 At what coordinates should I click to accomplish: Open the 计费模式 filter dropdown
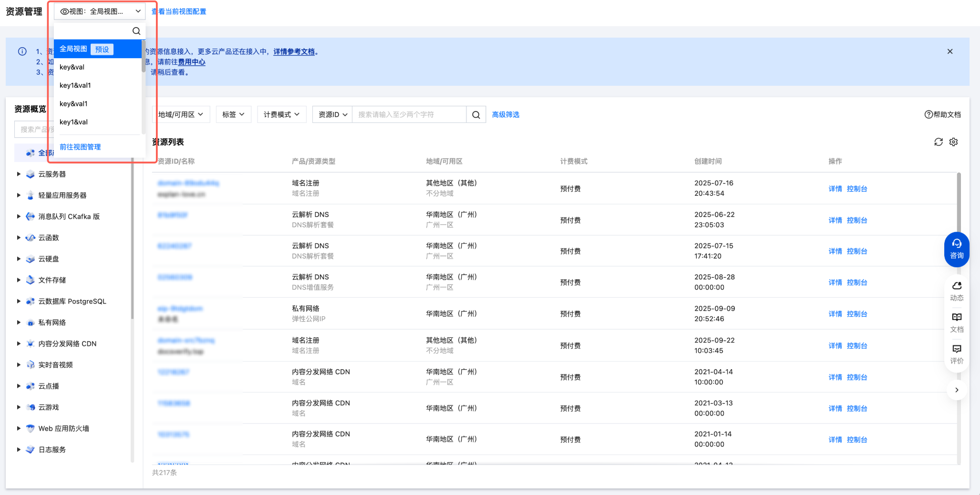point(281,115)
